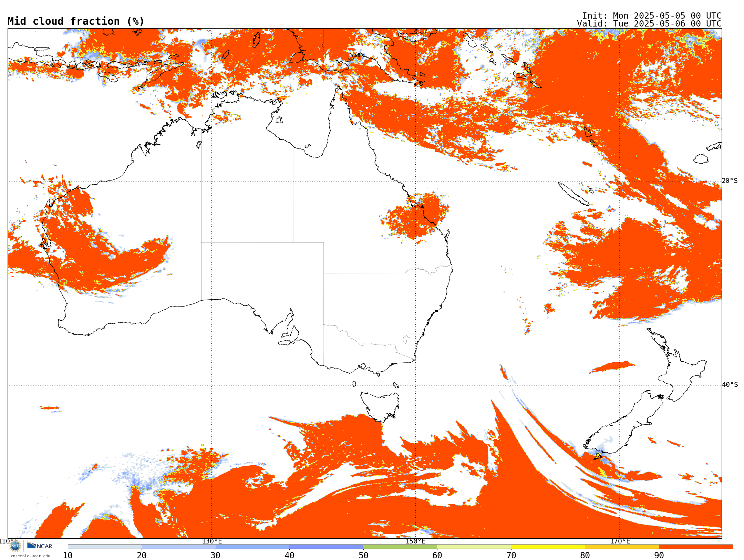Image resolution: width=744 pixels, height=560 pixels.
Task: Click the 70–80 yellow colorbar segment
Action: [x=548, y=547]
